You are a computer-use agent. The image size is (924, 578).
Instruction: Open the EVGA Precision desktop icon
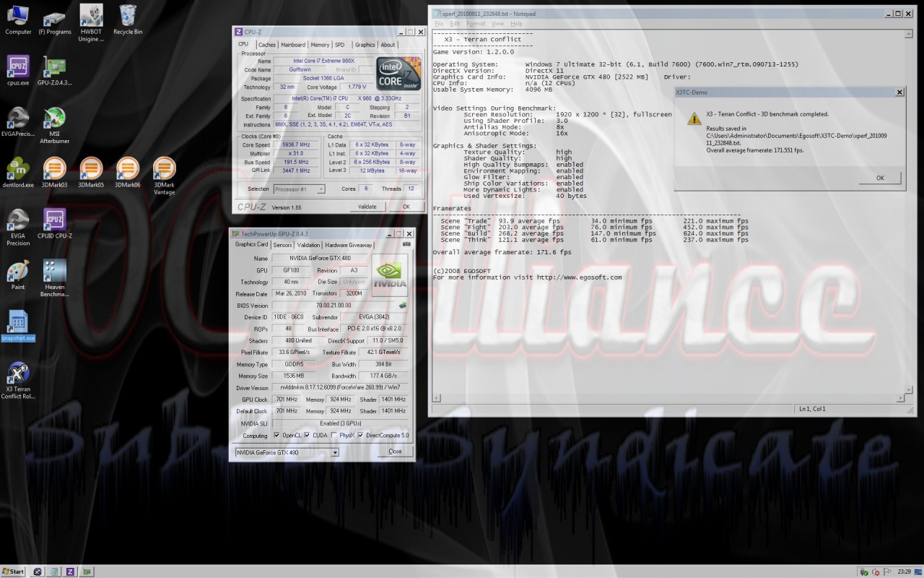pyautogui.click(x=18, y=220)
